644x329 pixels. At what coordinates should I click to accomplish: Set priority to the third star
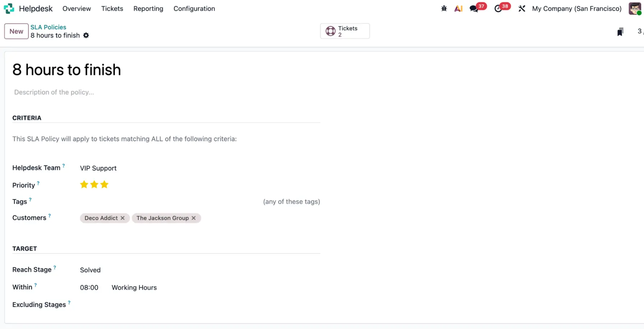click(104, 184)
